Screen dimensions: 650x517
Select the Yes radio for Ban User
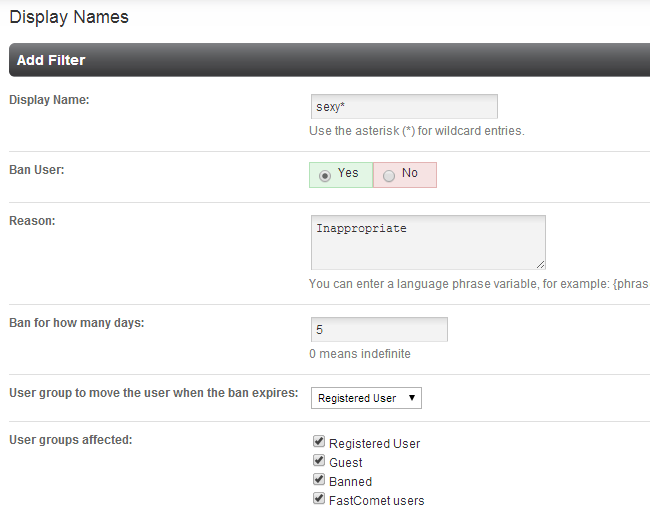(325, 176)
